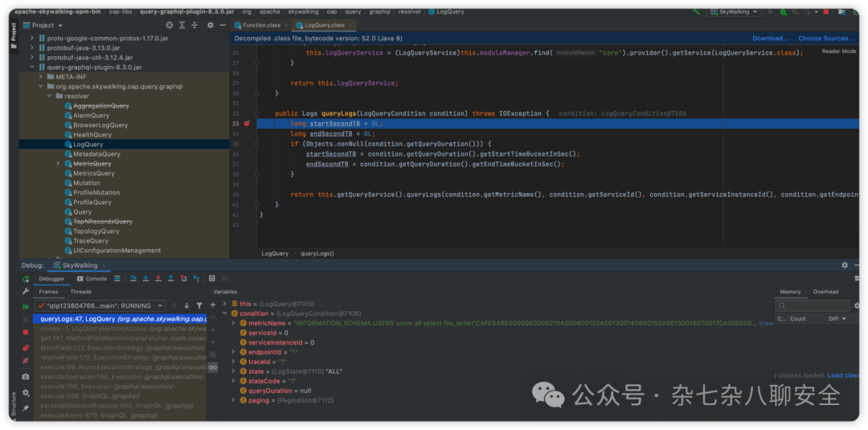
Task: Click the Pin Tab icon
Action: 26,407
